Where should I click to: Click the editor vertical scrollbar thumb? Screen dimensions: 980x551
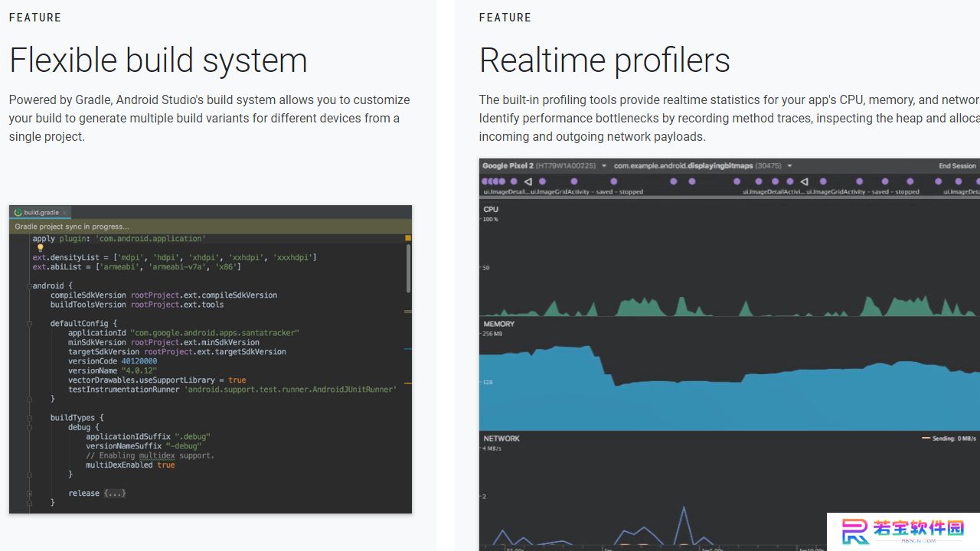408,268
